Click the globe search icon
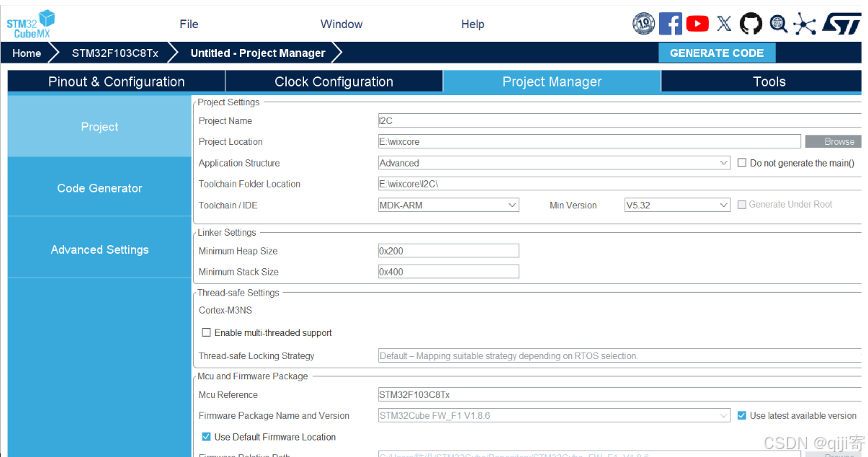The width and height of the screenshot is (868, 457). [x=778, y=24]
